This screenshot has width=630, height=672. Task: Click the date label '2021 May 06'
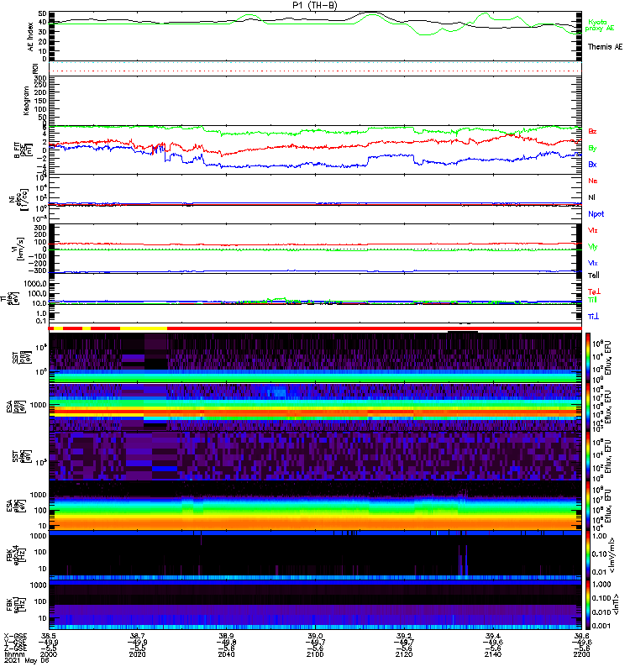click(x=26, y=660)
